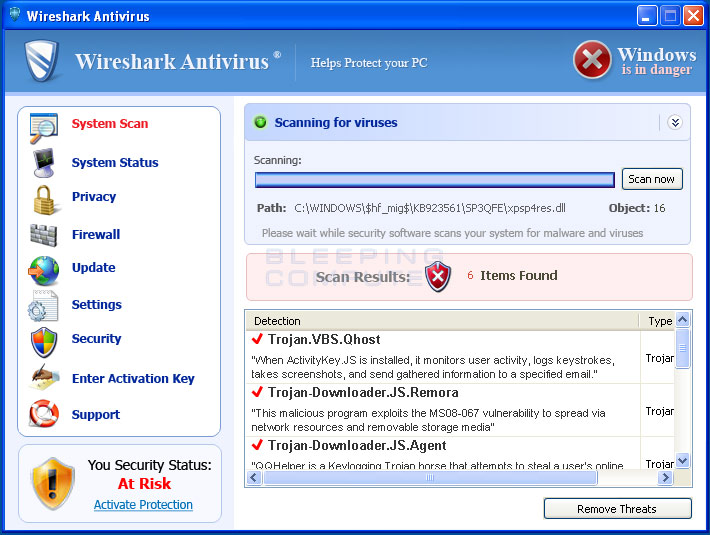Image resolution: width=710 pixels, height=535 pixels.
Task: Click the At Risk status text
Action: coord(144,484)
